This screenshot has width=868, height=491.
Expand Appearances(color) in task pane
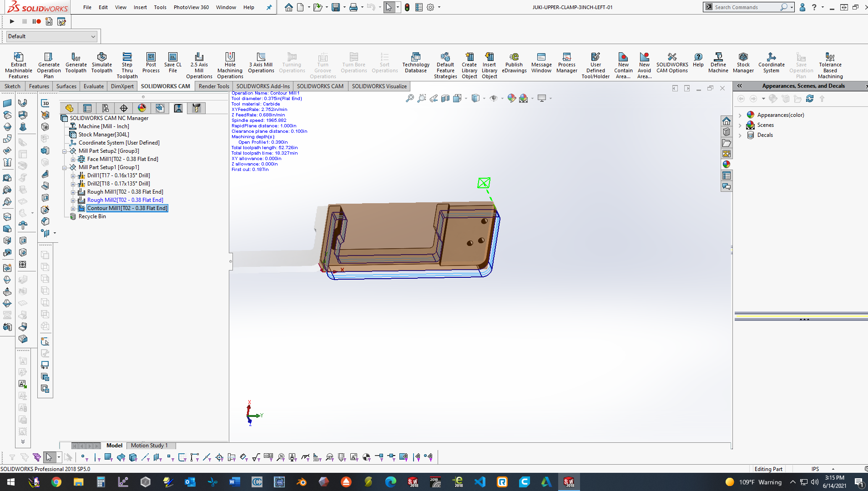point(740,115)
